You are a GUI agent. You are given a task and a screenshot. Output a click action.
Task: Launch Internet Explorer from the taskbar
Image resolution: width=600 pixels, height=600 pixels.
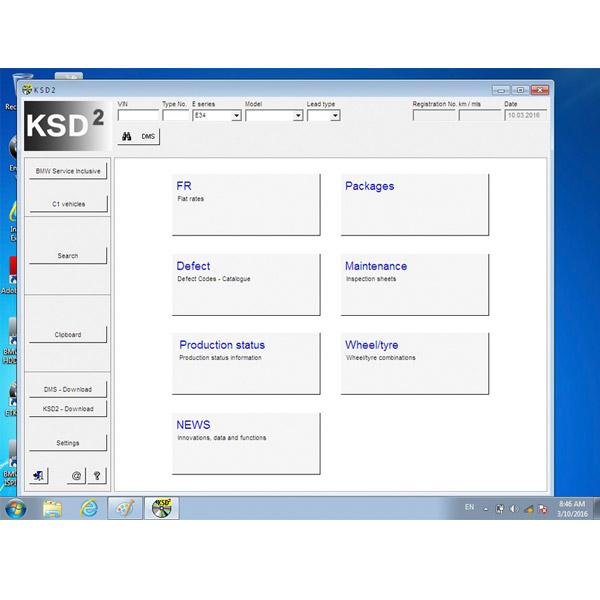point(87,508)
